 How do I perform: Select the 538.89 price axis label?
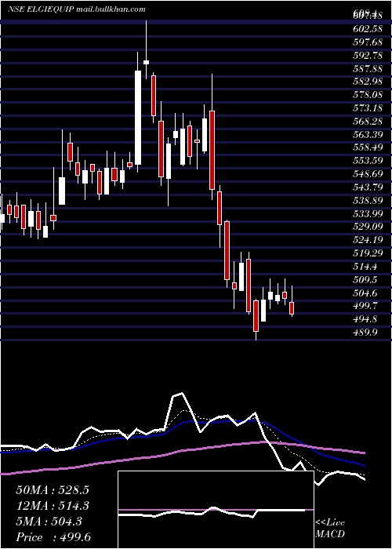(x=368, y=200)
